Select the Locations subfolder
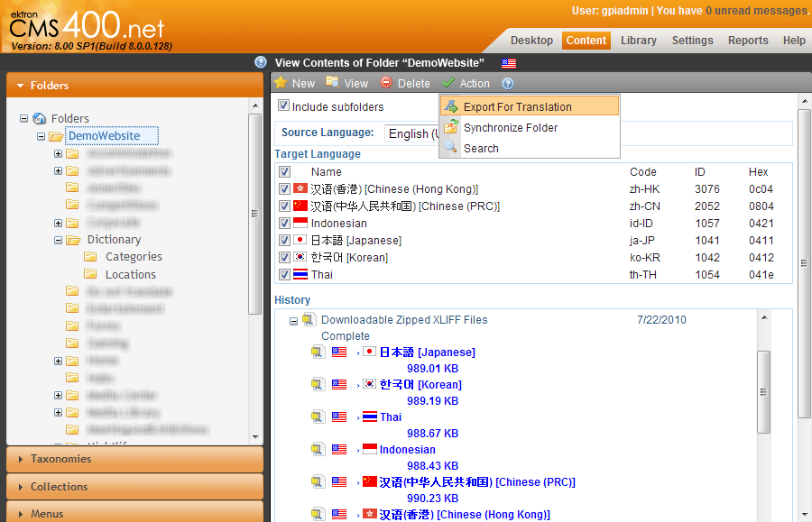The image size is (812, 522). pyautogui.click(x=131, y=274)
